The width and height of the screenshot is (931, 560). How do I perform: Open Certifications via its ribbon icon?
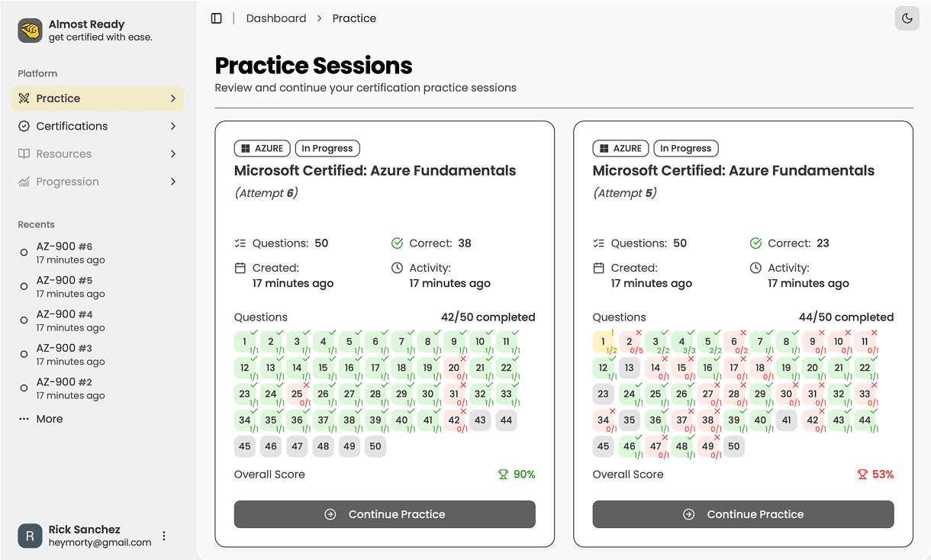click(x=23, y=126)
